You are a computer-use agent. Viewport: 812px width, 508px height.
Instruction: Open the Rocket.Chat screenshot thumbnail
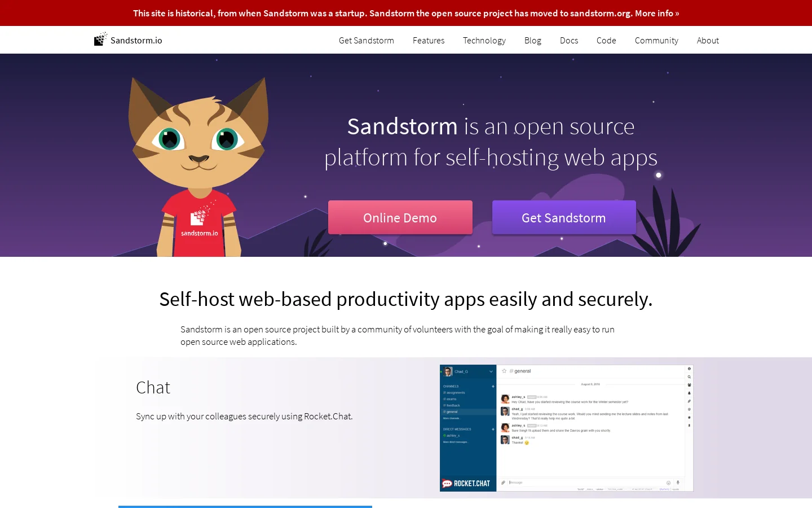click(x=567, y=428)
